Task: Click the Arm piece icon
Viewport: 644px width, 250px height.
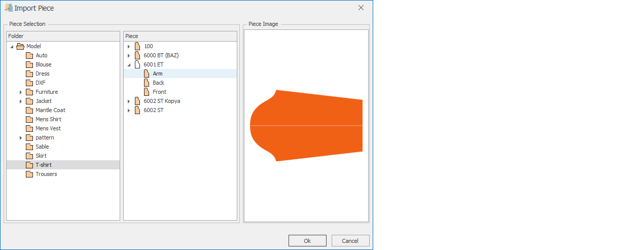Action: click(147, 74)
